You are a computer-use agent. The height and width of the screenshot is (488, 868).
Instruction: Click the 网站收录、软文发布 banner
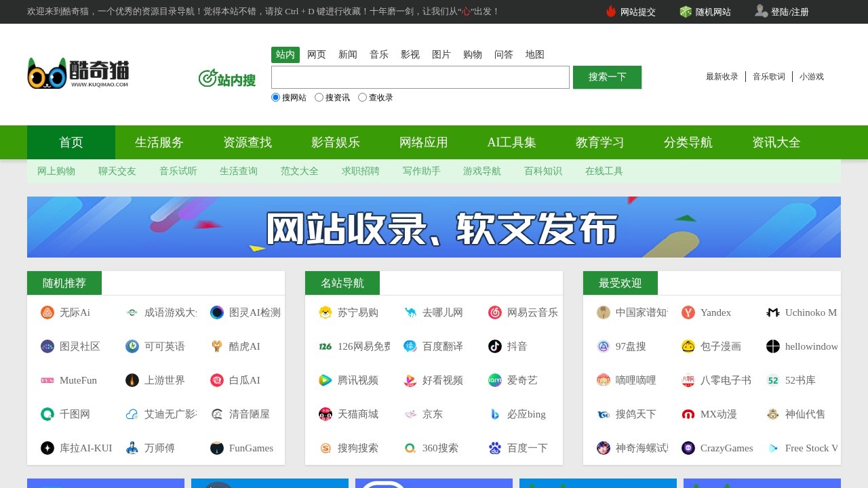click(x=434, y=227)
